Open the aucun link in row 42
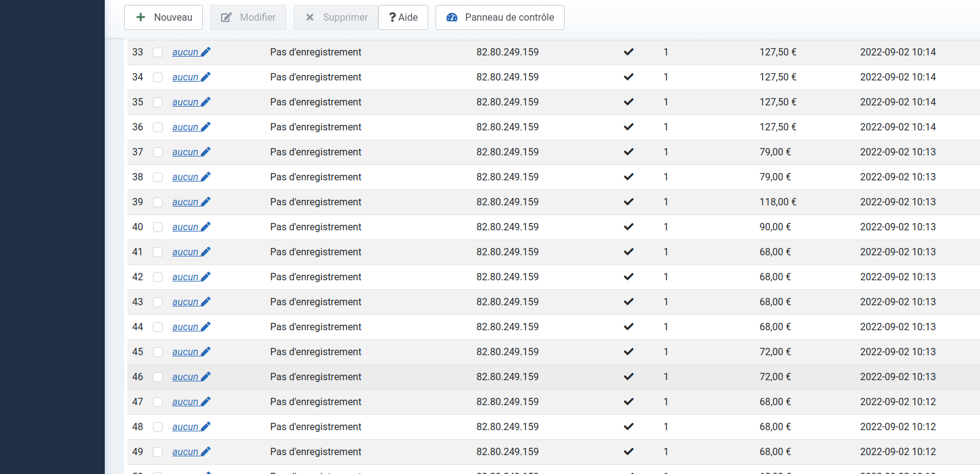The width and height of the screenshot is (980, 474). tap(185, 277)
